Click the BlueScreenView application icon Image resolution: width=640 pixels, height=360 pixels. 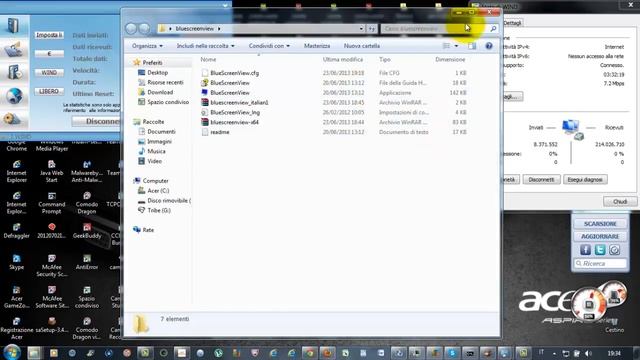205,93
